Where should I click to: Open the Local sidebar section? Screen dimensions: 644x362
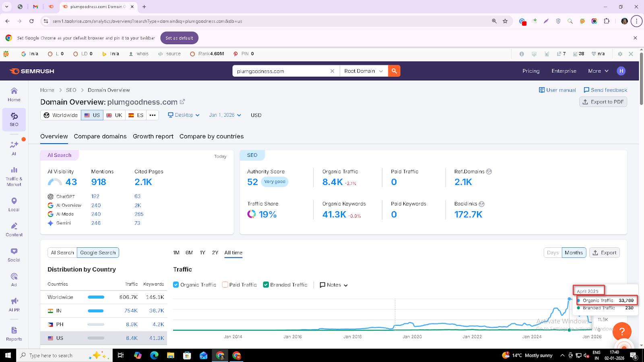coord(14,204)
